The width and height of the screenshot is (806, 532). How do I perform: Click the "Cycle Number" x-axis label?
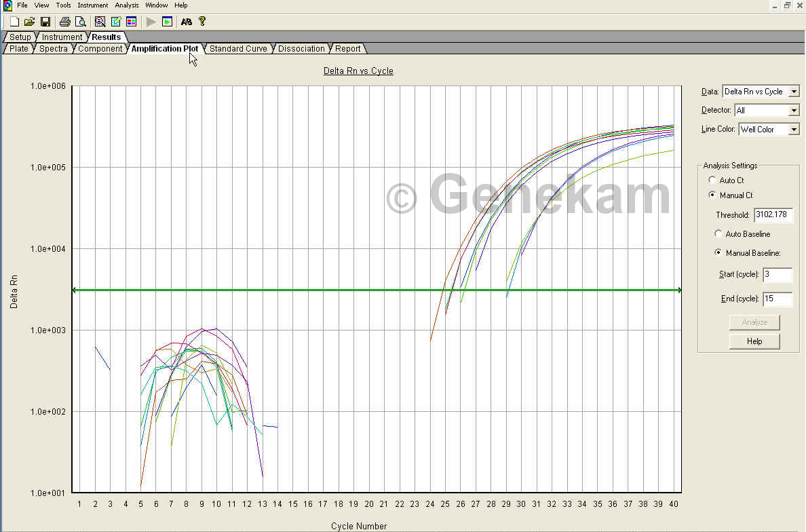359,526
